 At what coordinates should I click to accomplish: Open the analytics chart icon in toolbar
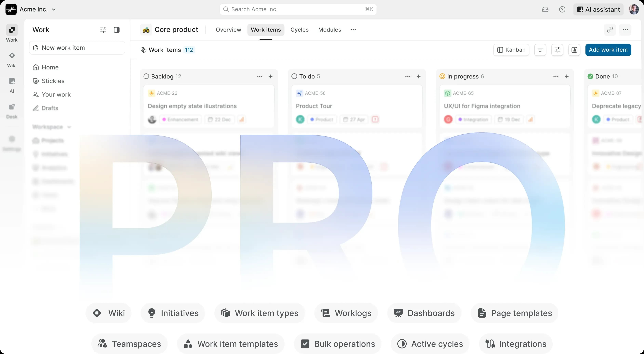click(574, 50)
